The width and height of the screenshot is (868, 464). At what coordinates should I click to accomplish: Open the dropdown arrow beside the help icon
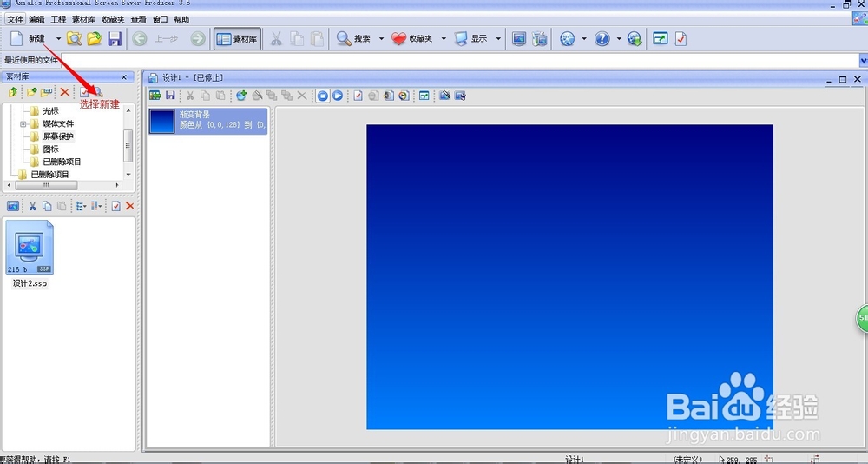click(618, 39)
